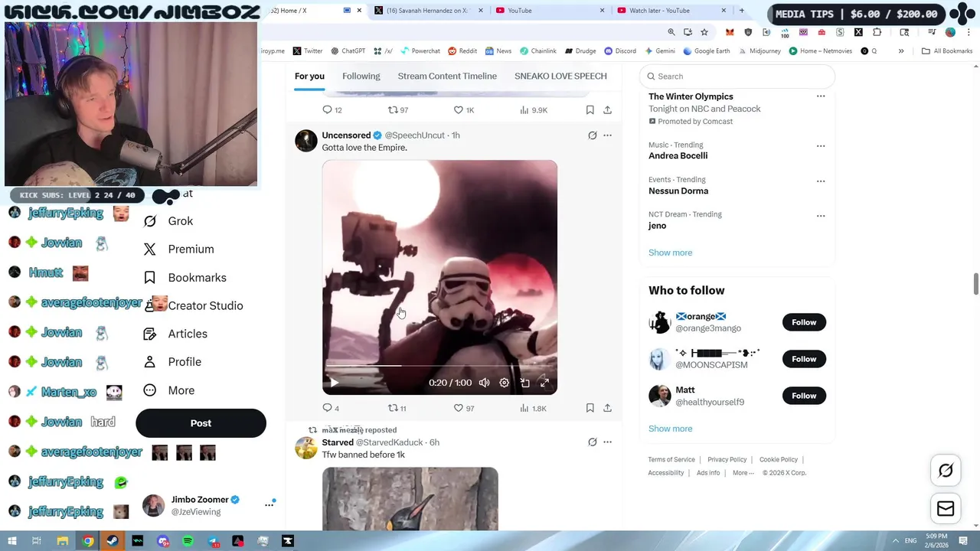
Task: Open Premium from the X sidebar
Action: click(179, 249)
